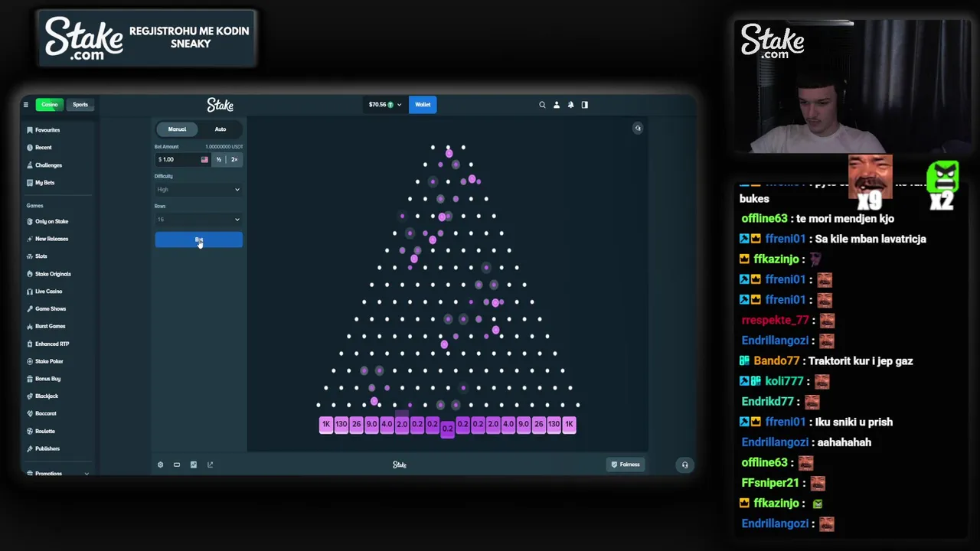Click the Live Casino sidebar icon

pyautogui.click(x=30, y=292)
